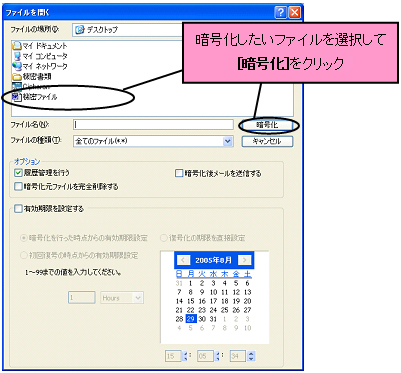
Task: Click the hour field spinner arrows
Action: coord(185,356)
